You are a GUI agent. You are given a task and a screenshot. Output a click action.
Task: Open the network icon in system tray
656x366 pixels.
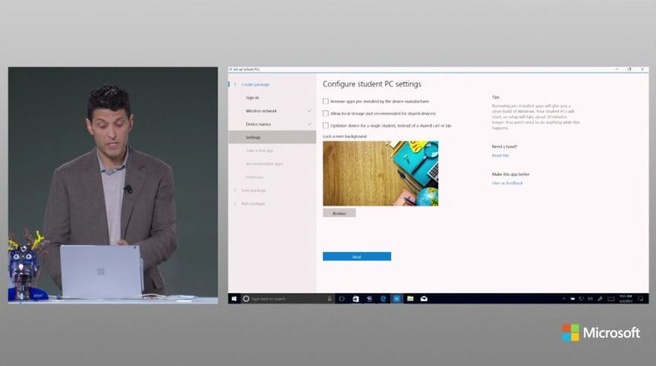tap(581, 299)
